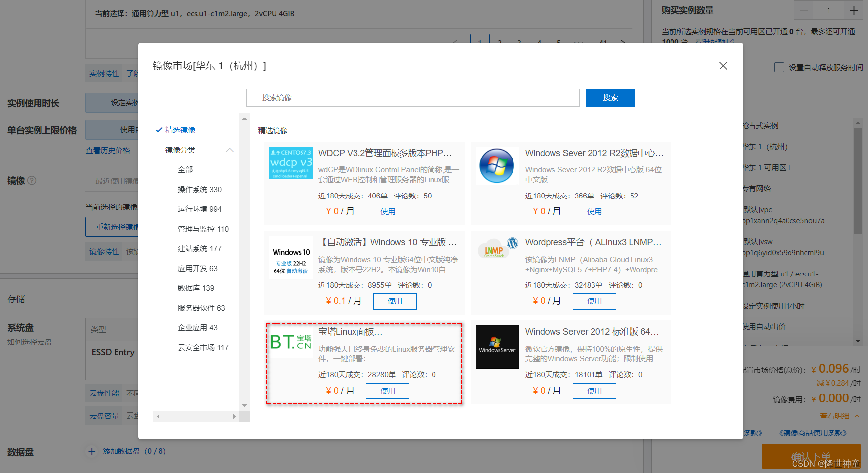Viewport: 868px width, 473px height.
Task: Toggle 设置自动释放服务时间 checkbox
Action: [779, 67]
